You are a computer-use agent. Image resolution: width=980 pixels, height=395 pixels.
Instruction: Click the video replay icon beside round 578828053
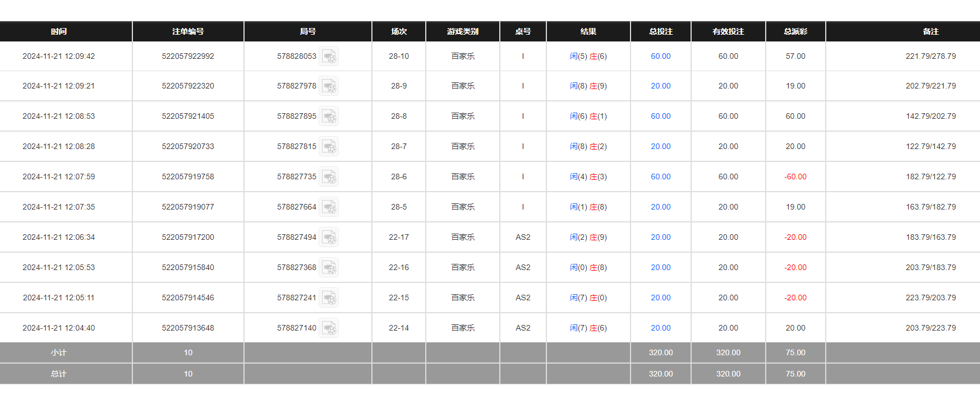coord(329,57)
